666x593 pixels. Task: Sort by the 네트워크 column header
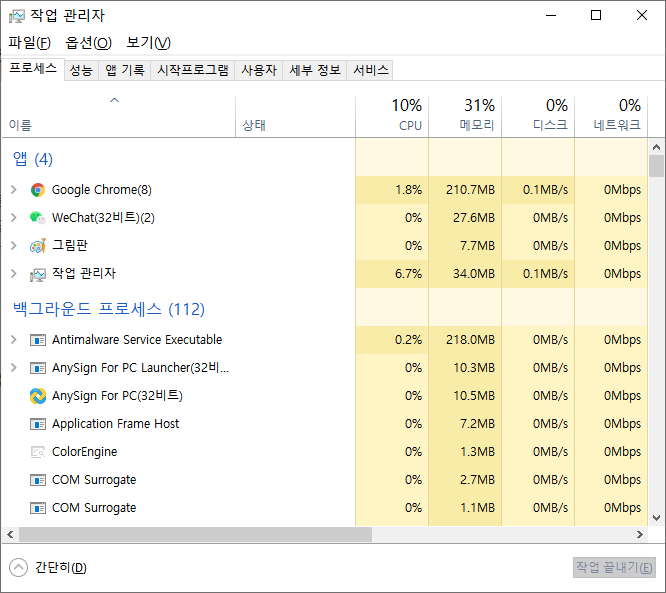coord(611,117)
